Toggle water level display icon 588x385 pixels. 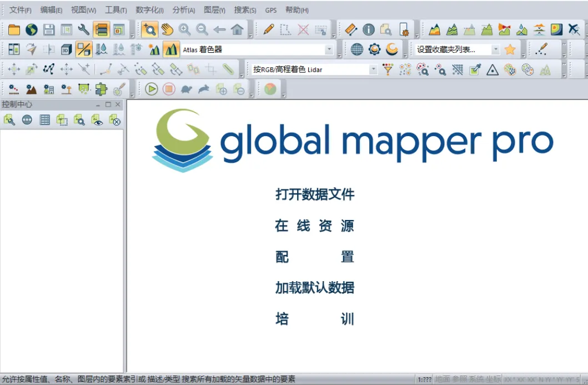click(101, 49)
